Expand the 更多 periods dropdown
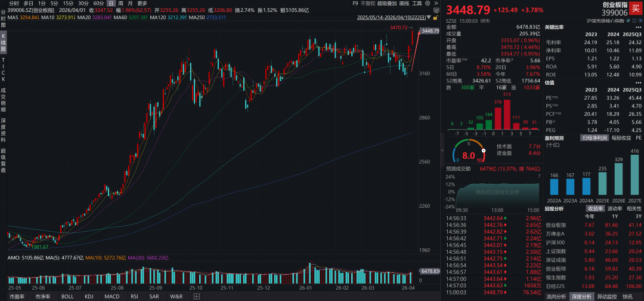Screen dimensions: 644x301 [142, 4]
